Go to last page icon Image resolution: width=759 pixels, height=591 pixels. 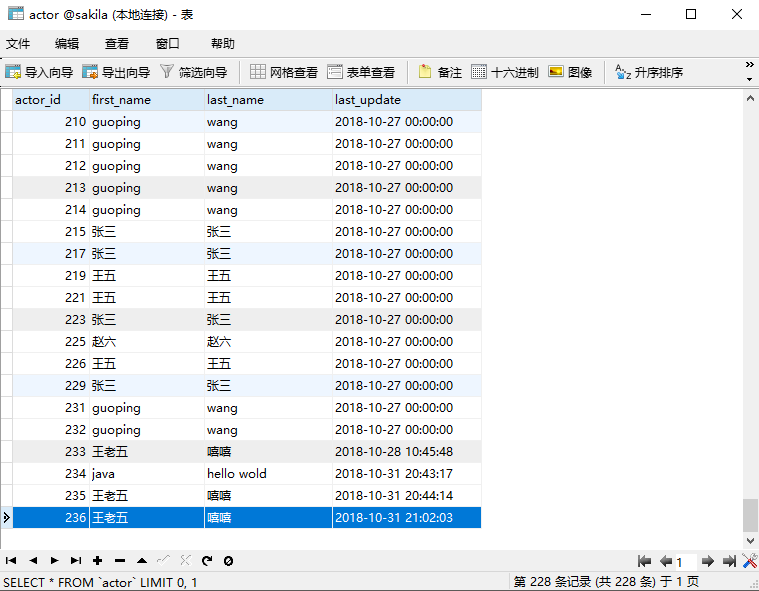coord(729,561)
